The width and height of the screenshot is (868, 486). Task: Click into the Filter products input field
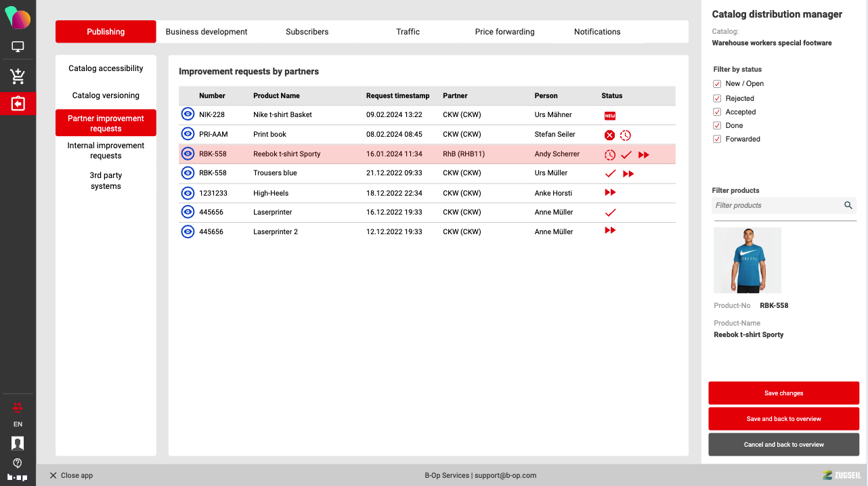point(777,206)
